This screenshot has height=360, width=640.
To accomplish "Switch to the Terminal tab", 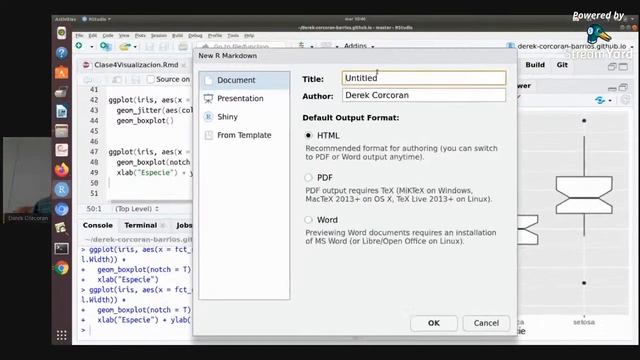I will click(141, 225).
